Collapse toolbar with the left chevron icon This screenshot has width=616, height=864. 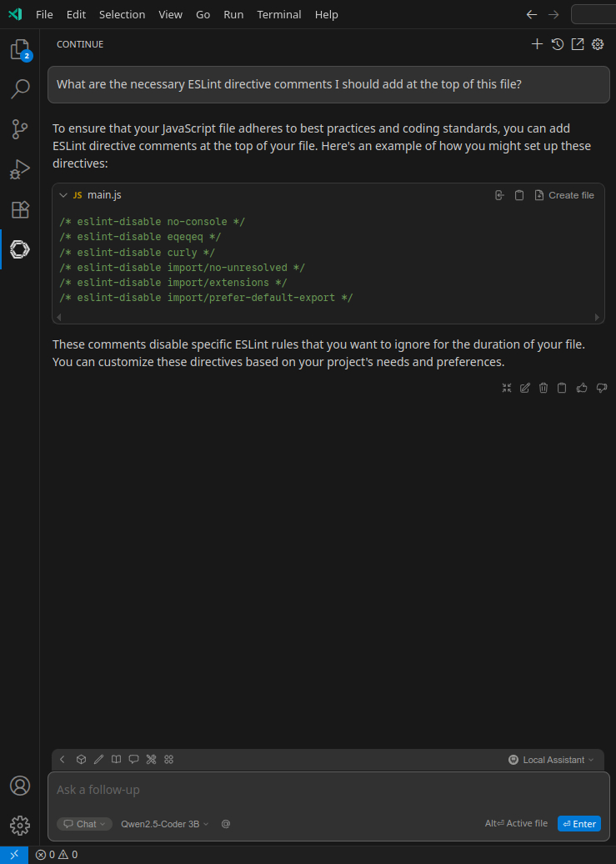[63, 759]
